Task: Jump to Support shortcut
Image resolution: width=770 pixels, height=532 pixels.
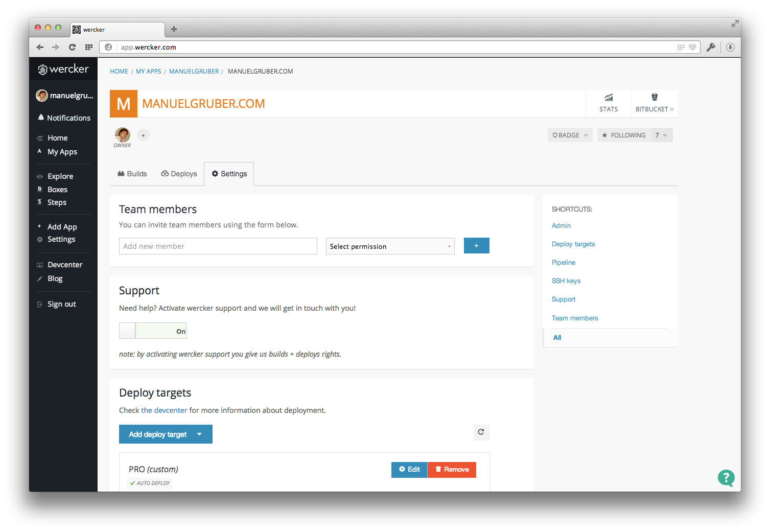Action: click(x=564, y=299)
